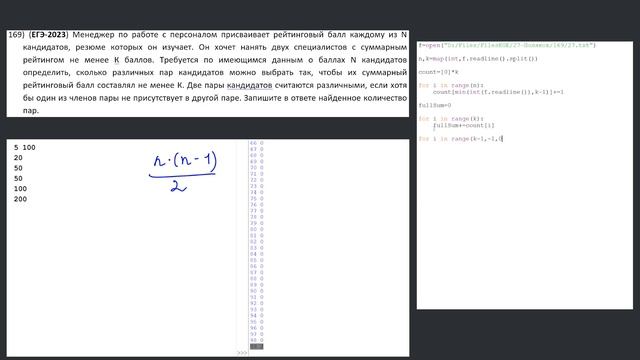
Task: Click the '5 100' sample input line
Action: [x=24, y=147]
